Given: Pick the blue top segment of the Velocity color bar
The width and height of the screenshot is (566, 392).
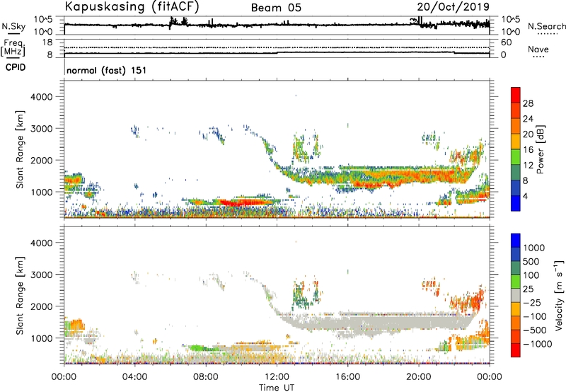Looking at the screenshot, I should [x=516, y=241].
